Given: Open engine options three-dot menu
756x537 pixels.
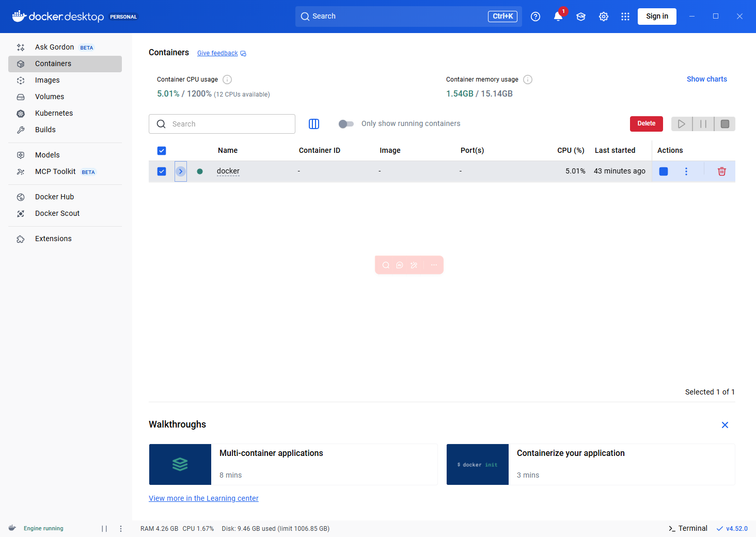Looking at the screenshot, I should click(x=121, y=529).
